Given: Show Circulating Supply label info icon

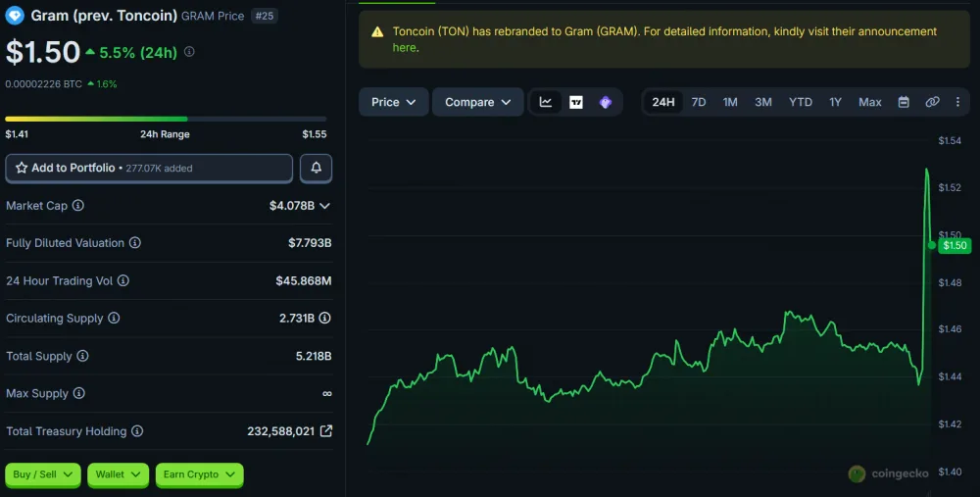Looking at the screenshot, I should point(114,319).
